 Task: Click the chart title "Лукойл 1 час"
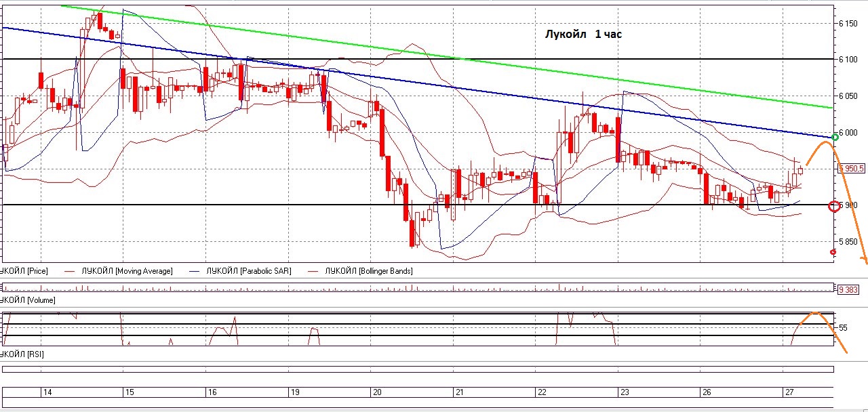point(583,34)
